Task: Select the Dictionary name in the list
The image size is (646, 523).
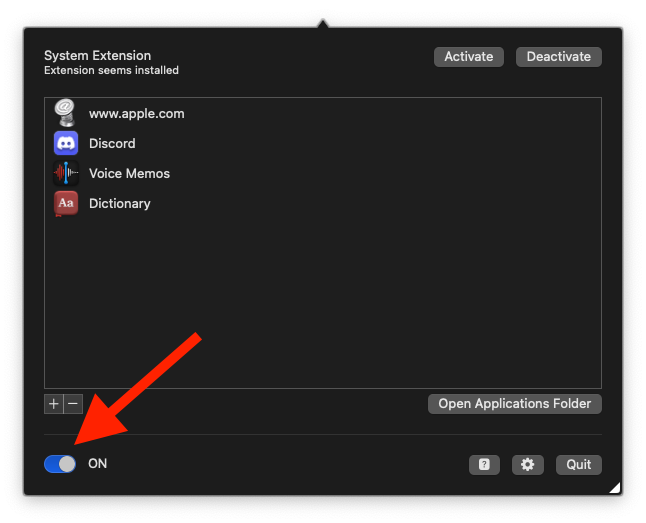Action: tap(119, 203)
